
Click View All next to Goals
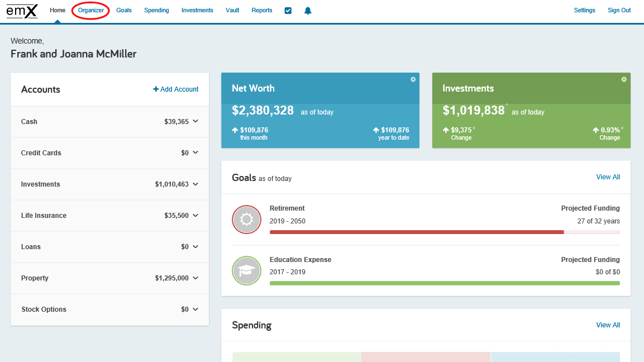pyautogui.click(x=608, y=177)
